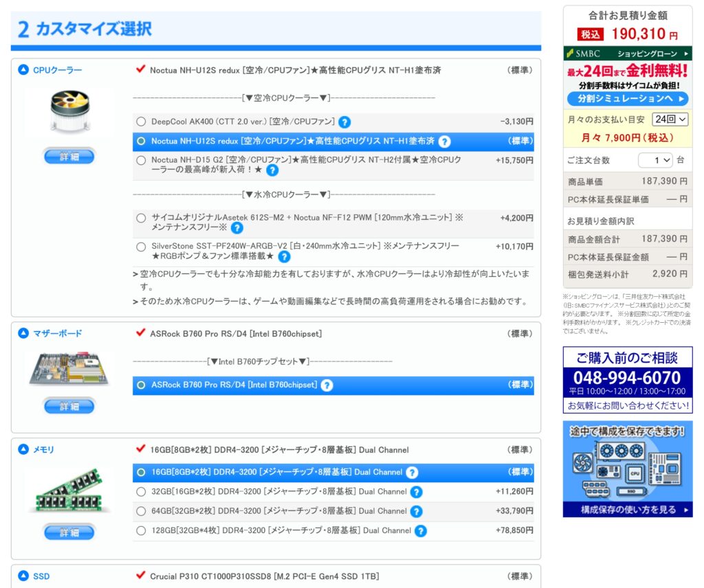Screen dimensions: 704x588
Task: Collapse the メモリ section arrow
Action: [23, 450]
